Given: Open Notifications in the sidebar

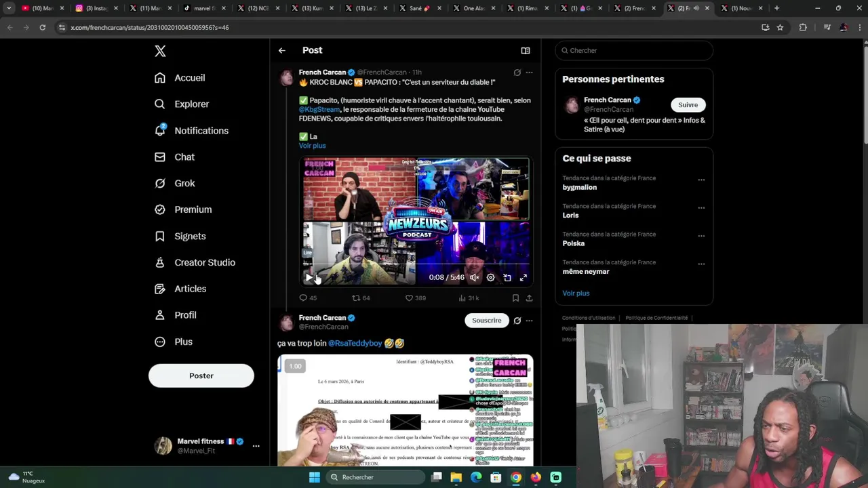Looking at the screenshot, I should [x=191, y=131].
